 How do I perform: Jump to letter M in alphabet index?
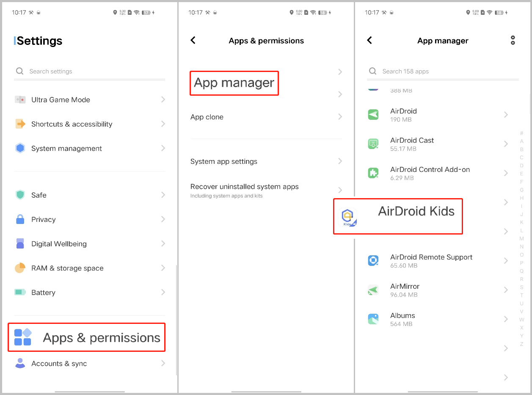521,239
